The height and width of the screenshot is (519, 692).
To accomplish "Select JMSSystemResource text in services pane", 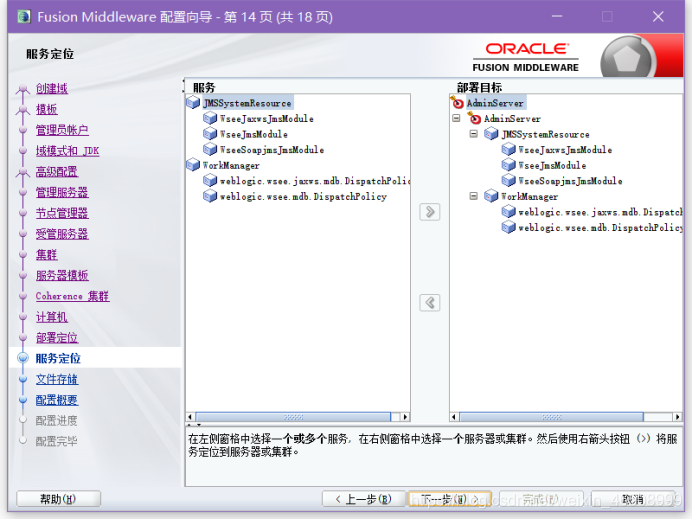I will coord(247,103).
